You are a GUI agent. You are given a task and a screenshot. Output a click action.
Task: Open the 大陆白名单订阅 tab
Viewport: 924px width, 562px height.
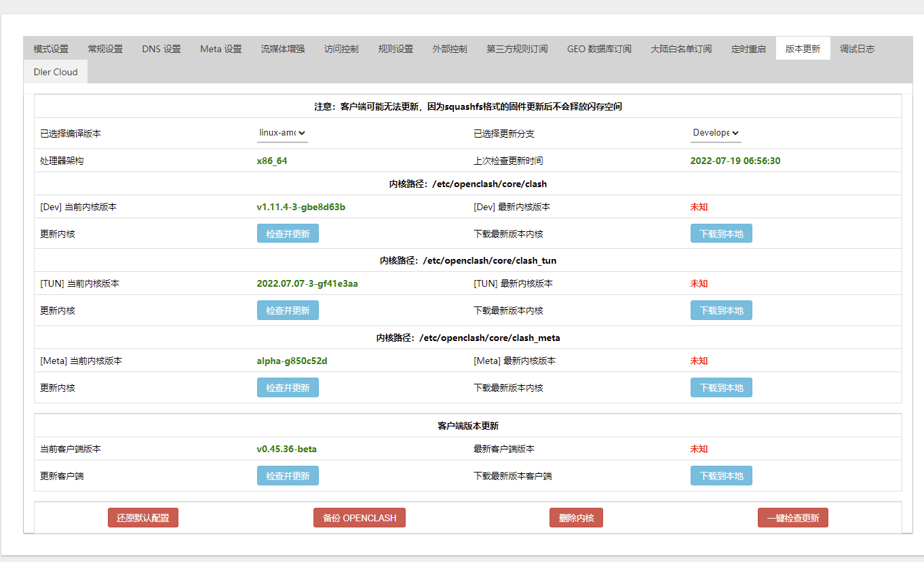680,48
